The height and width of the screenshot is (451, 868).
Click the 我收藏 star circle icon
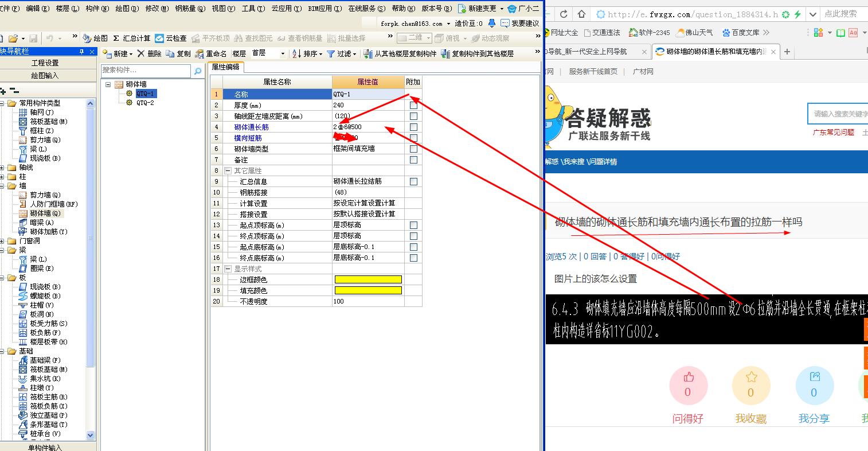[x=751, y=386]
